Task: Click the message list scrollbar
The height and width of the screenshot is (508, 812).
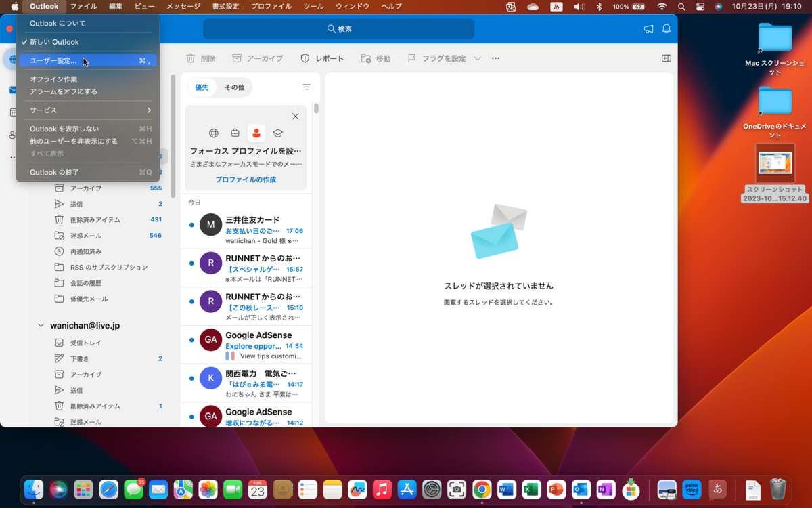Action: 316,108
